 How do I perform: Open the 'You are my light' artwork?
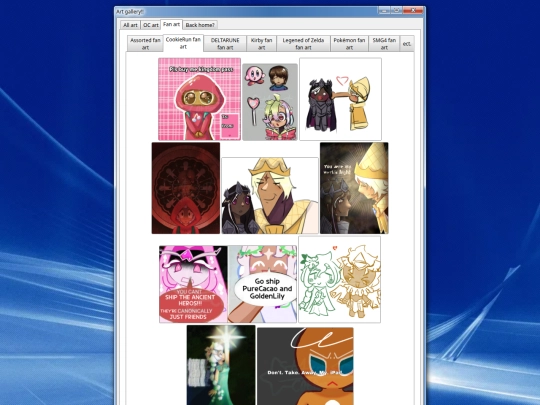tap(354, 188)
